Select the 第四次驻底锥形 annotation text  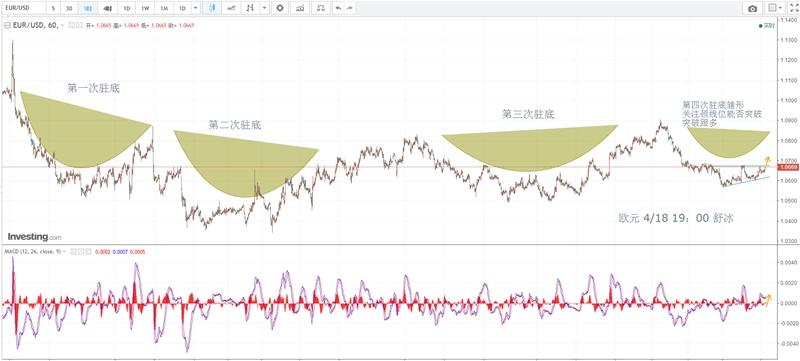click(713, 105)
